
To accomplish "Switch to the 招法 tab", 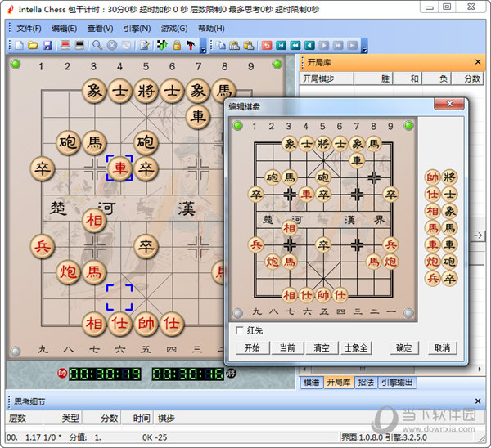I will [x=366, y=383].
